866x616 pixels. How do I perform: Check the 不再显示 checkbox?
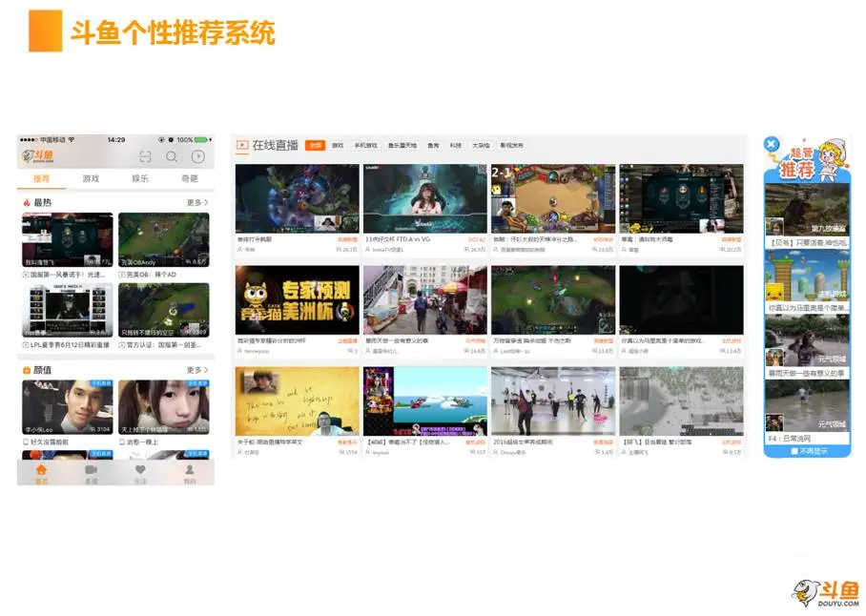[794, 452]
